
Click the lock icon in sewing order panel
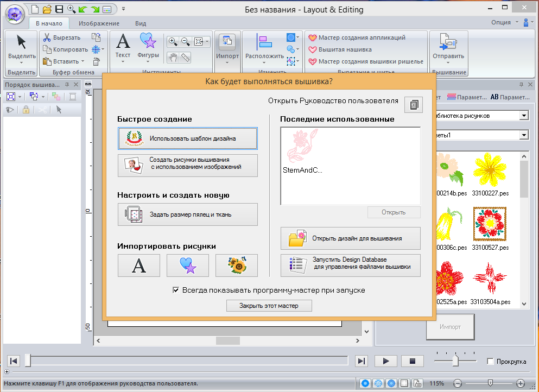click(x=26, y=110)
